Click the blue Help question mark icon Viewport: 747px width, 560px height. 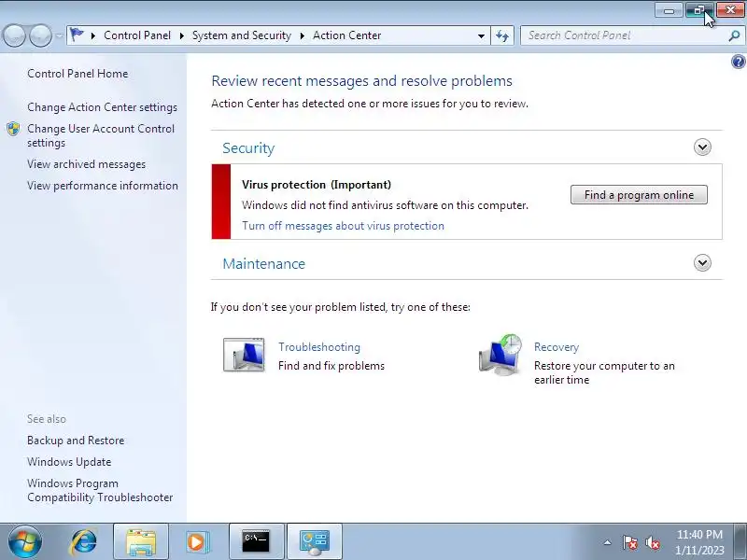click(738, 62)
